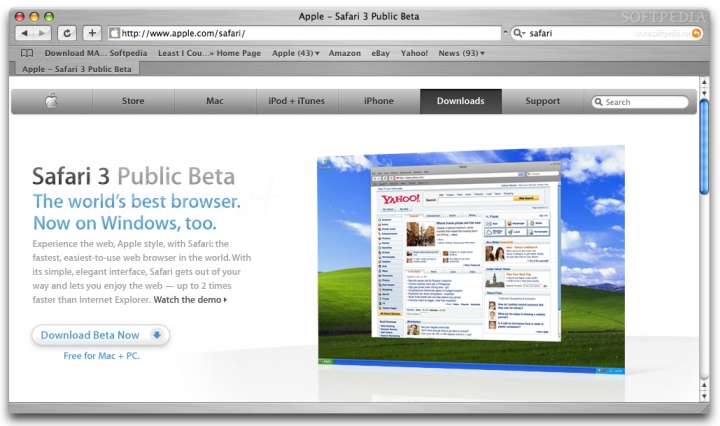Open the Amazon bookmark

[344, 53]
